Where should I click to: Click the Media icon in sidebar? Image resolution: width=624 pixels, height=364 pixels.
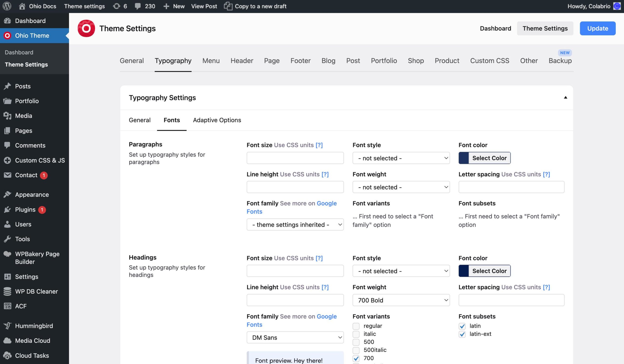pyautogui.click(x=7, y=116)
